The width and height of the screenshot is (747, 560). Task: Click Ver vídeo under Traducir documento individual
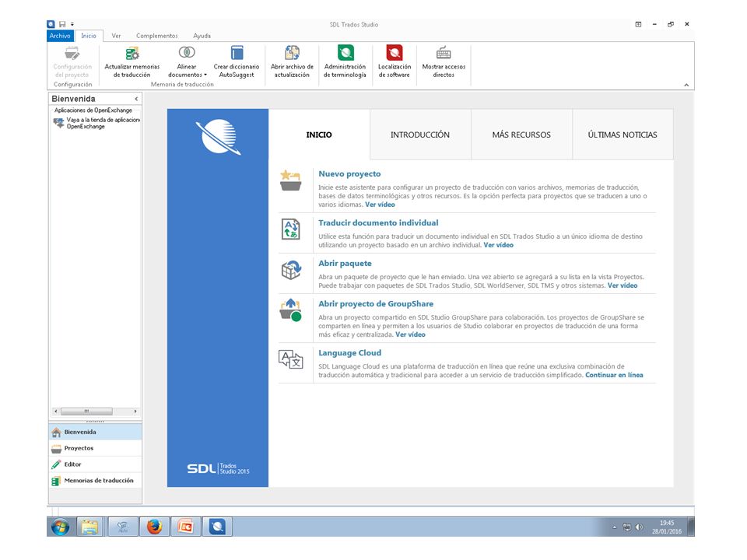click(x=498, y=245)
